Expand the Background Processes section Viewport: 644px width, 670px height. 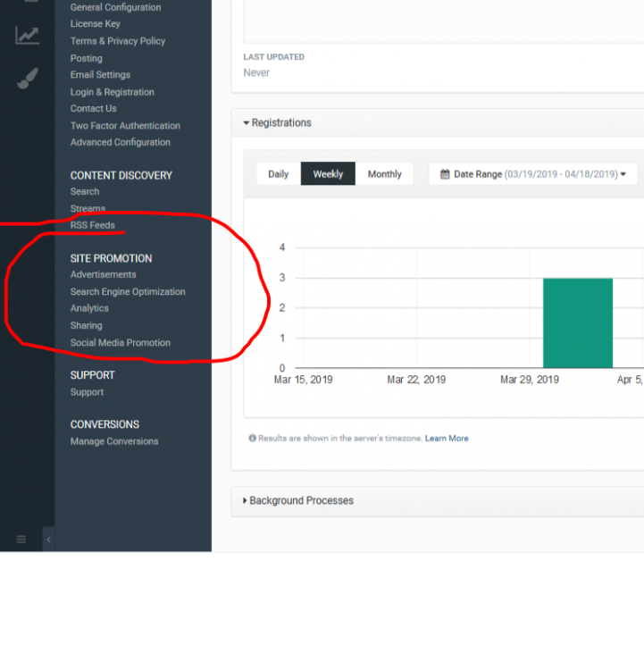click(298, 501)
